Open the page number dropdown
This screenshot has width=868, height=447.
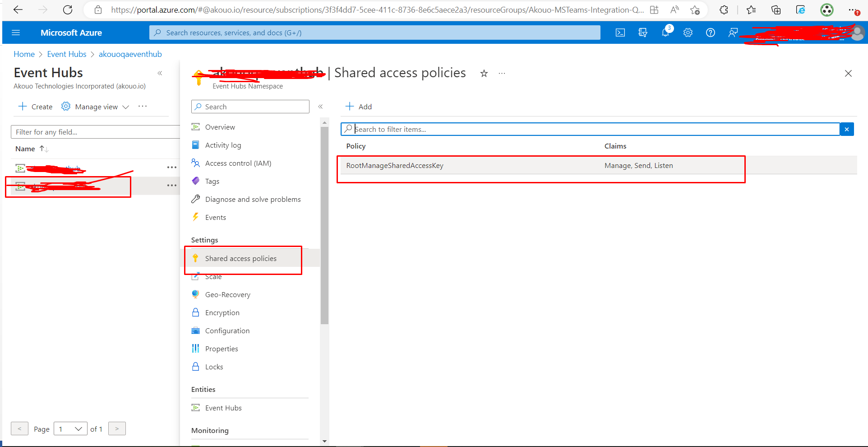pyautogui.click(x=70, y=428)
